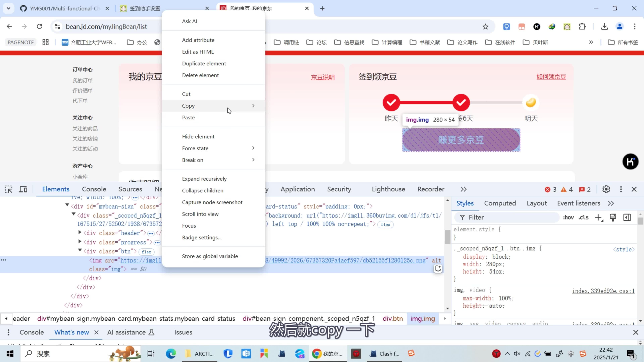
Task: Click the red errors count badge
Action: [550, 190]
